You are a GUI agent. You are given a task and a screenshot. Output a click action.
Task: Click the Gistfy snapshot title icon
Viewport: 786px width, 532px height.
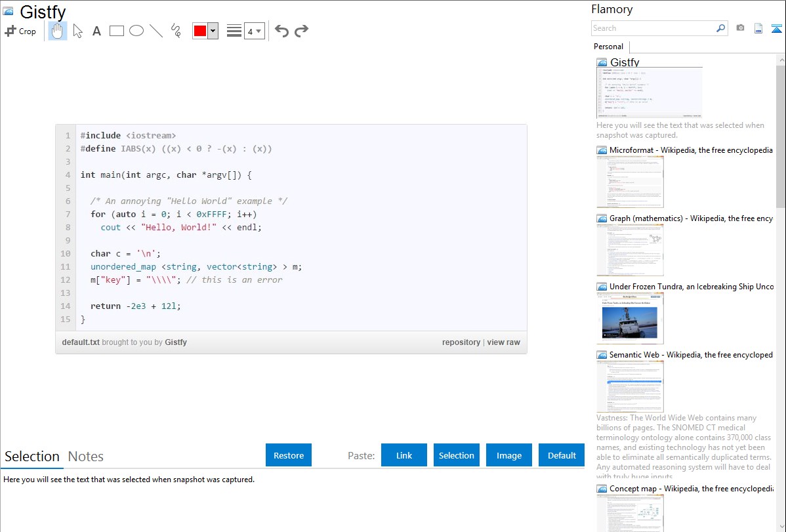(x=8, y=11)
